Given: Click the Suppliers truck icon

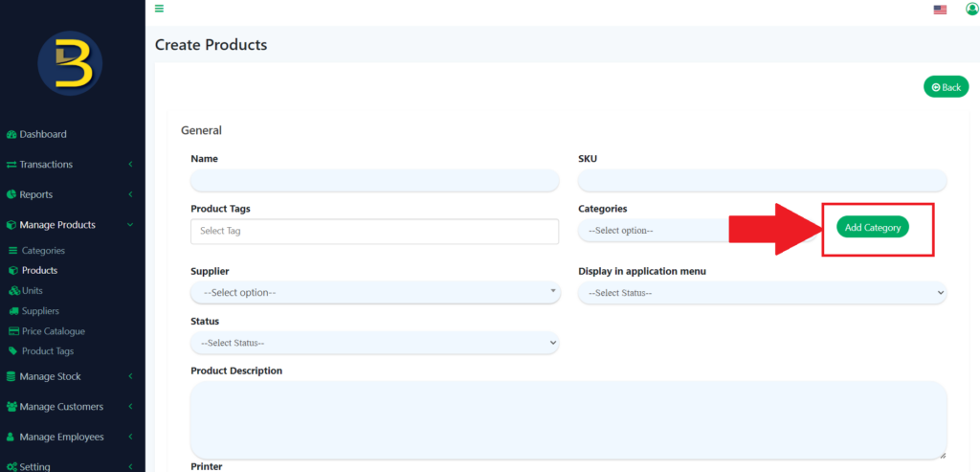Looking at the screenshot, I should click(x=13, y=311).
